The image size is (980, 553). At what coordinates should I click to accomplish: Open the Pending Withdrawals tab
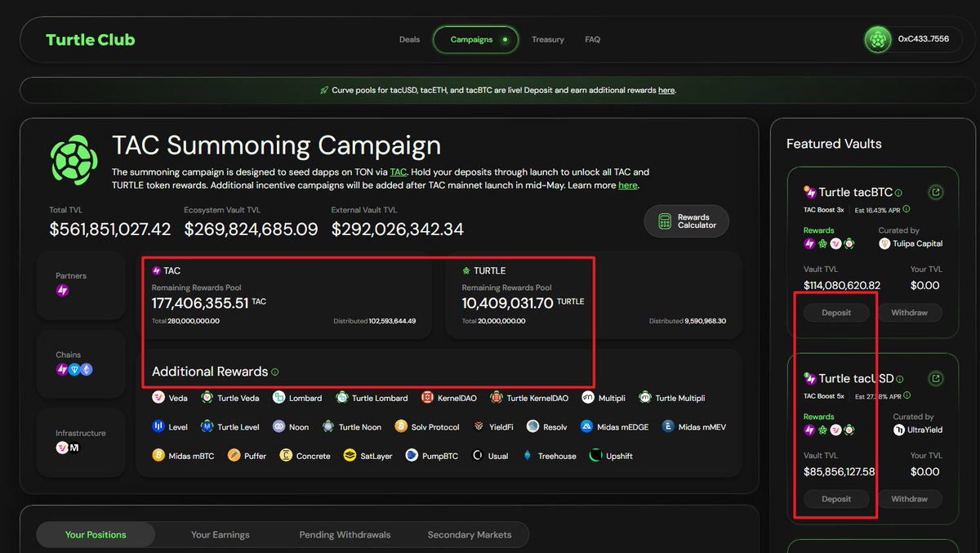[x=345, y=535]
